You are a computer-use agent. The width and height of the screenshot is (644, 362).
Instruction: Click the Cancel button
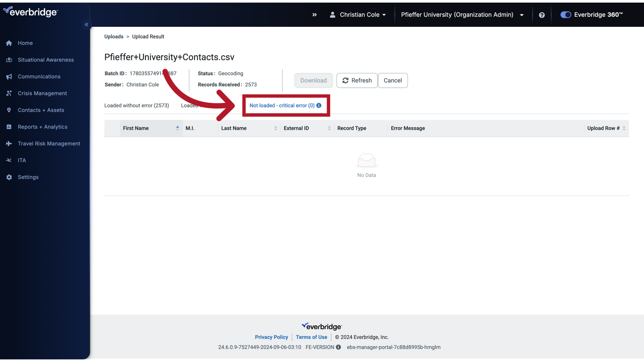(393, 80)
